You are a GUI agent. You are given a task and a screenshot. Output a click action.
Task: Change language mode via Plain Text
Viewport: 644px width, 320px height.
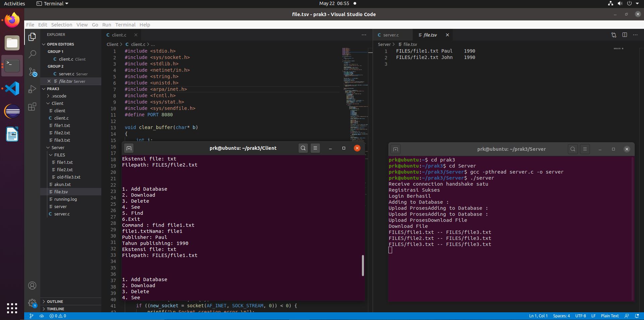point(610,316)
